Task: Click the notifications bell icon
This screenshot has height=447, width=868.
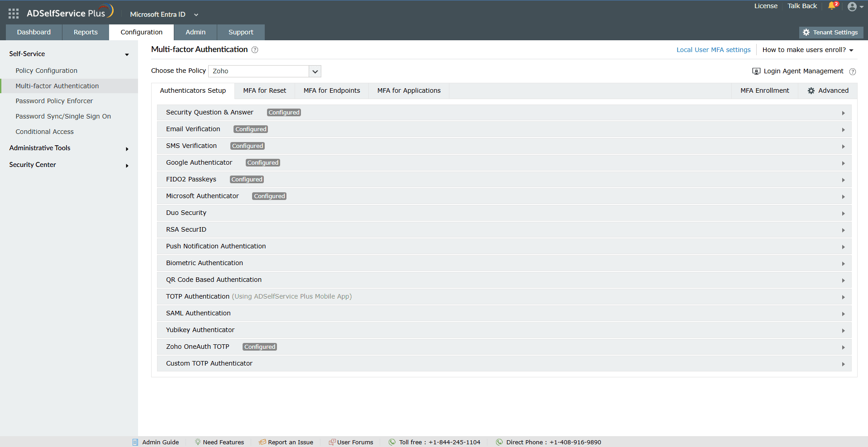Action: coord(832,6)
